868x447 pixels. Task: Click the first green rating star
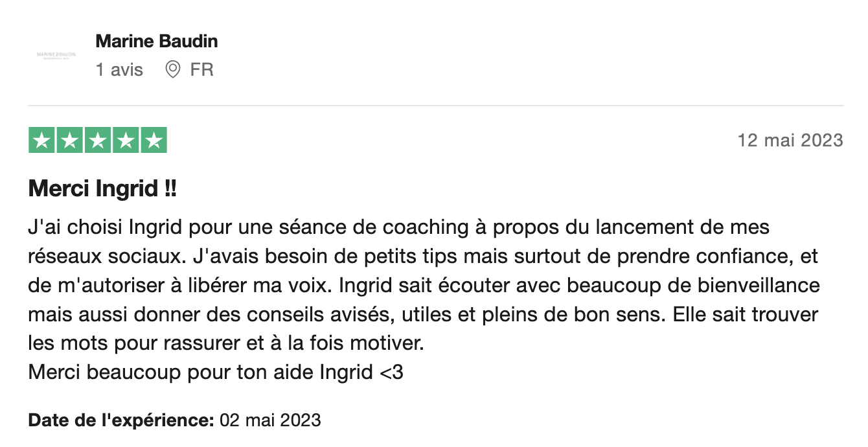(x=42, y=141)
